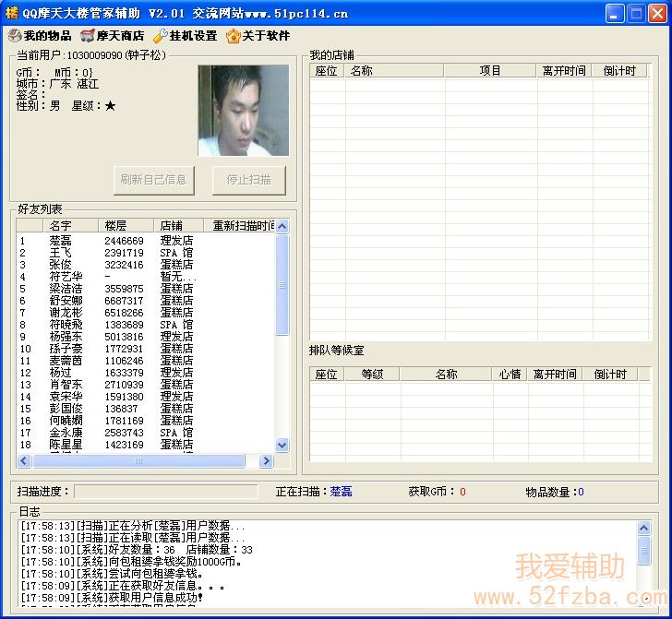Select friend row 麦蒂茵
The width and height of the screenshot is (672, 619).
[x=146, y=361]
